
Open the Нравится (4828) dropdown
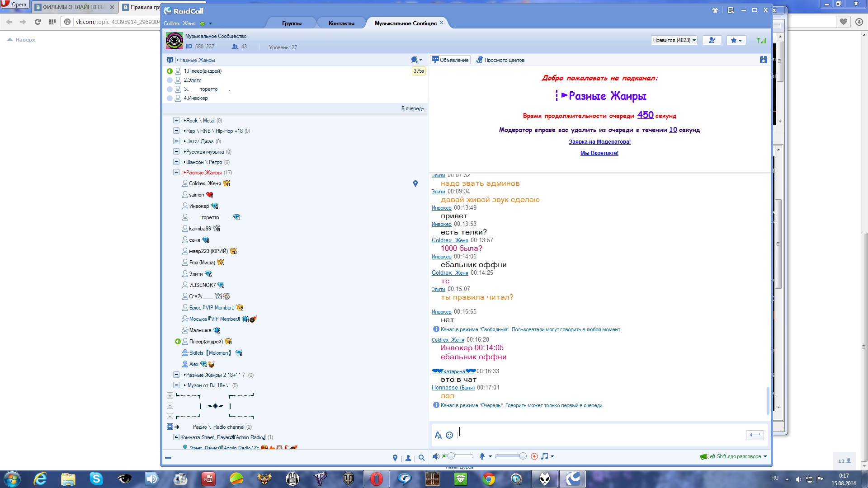click(x=674, y=40)
